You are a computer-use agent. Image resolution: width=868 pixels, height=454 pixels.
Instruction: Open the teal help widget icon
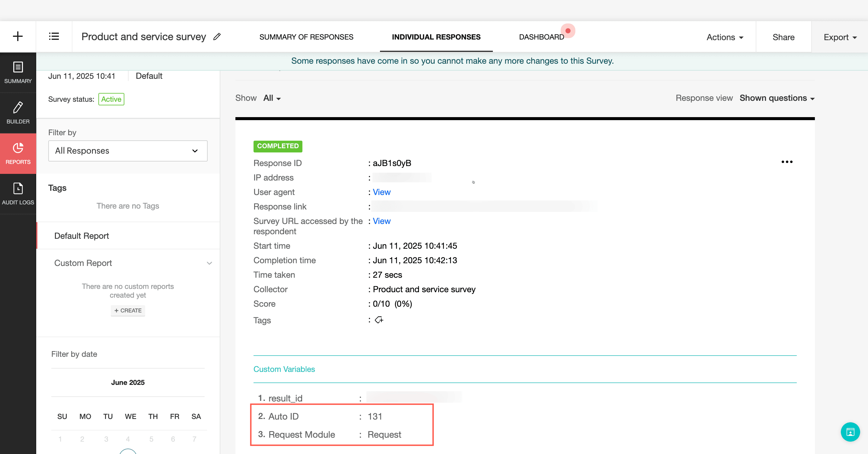[x=850, y=432]
